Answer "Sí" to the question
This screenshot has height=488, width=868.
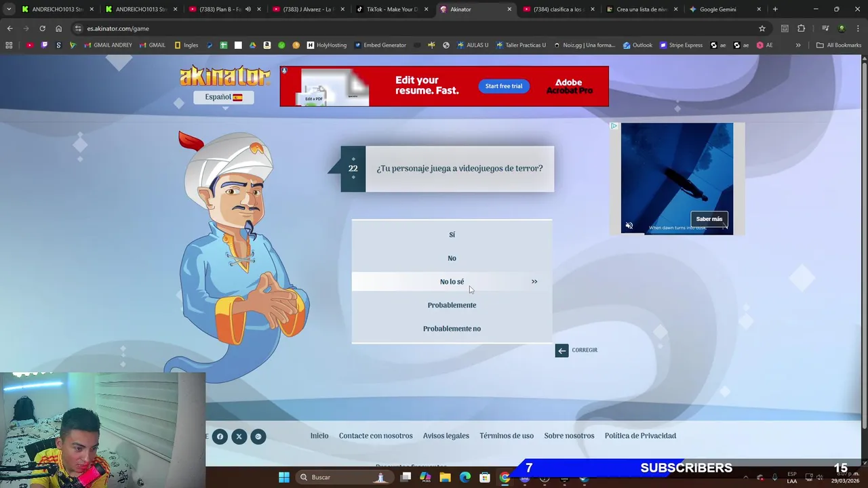tap(452, 235)
